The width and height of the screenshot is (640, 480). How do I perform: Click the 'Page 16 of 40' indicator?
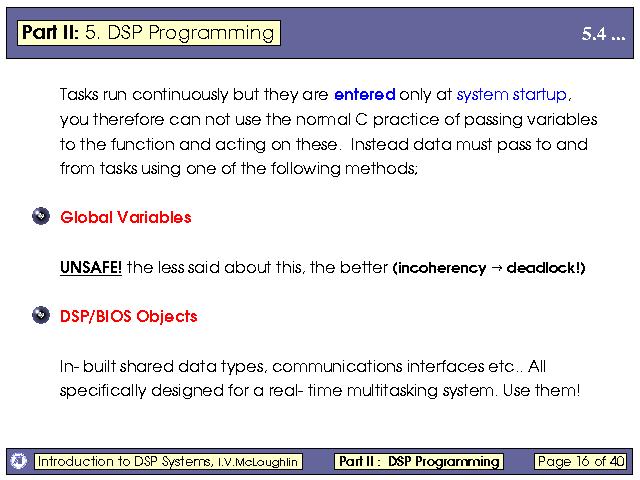(580, 461)
